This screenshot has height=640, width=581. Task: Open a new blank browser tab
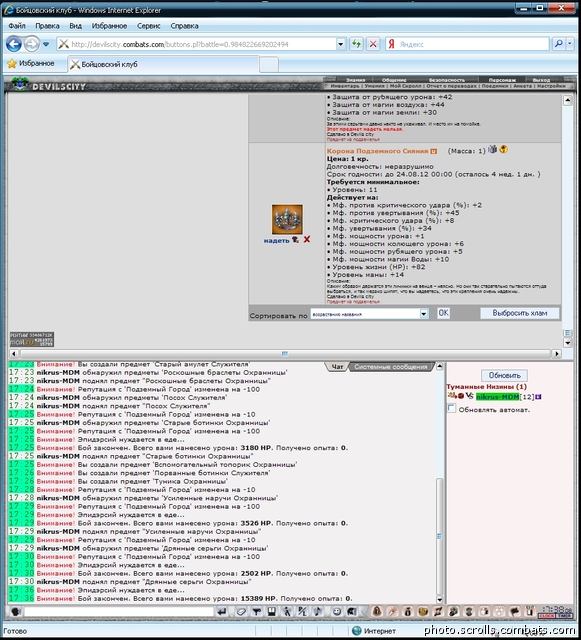tap(269, 65)
